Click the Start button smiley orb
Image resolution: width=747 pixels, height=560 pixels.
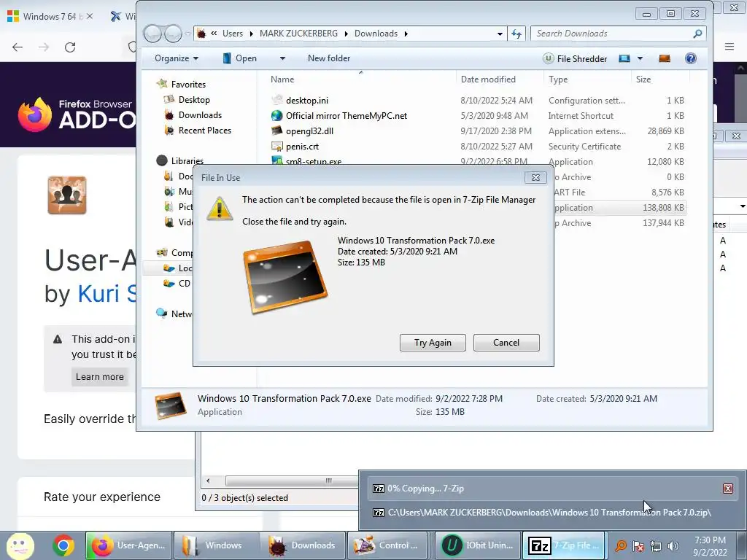pyautogui.click(x=20, y=545)
